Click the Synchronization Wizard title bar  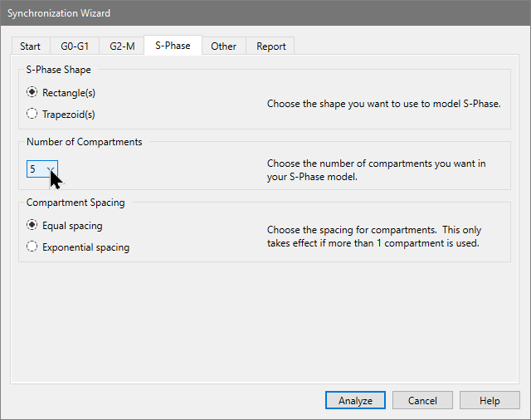click(265, 13)
